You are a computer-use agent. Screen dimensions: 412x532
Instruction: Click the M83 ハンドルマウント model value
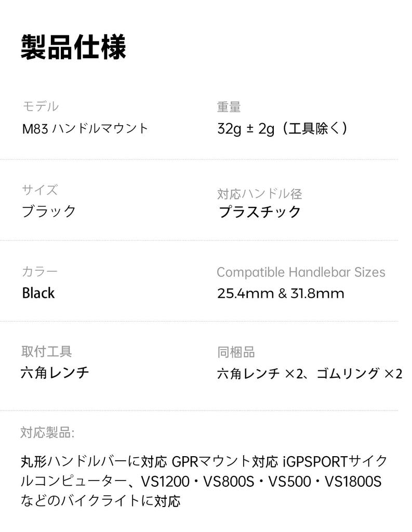pyautogui.click(x=85, y=128)
